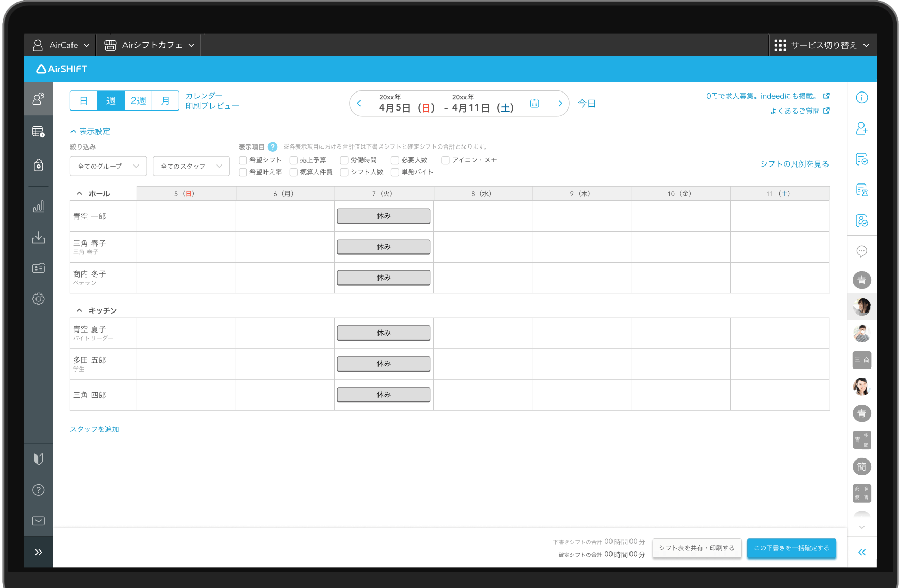Open the help question mark sidebar icon
This screenshot has height=588, width=900.
(x=39, y=490)
